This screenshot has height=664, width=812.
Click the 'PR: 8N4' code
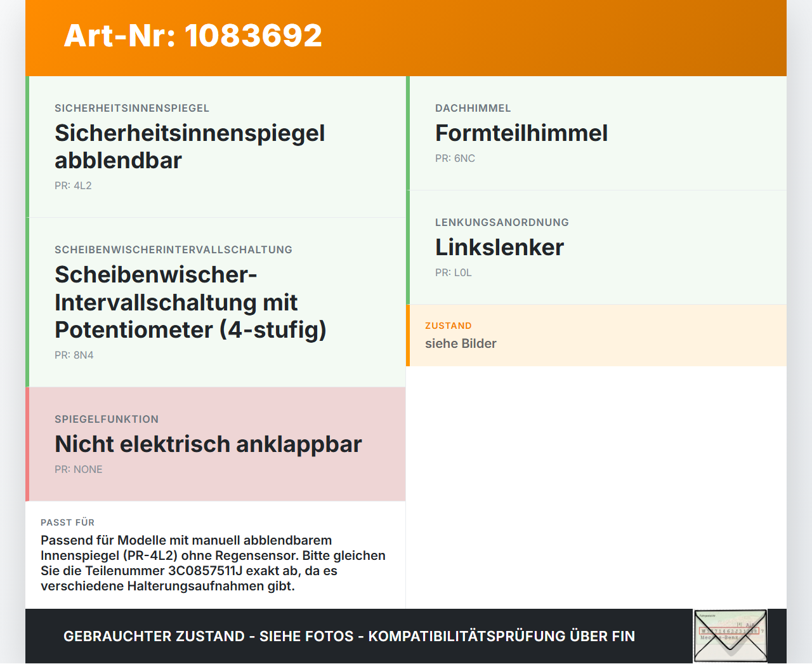(x=74, y=355)
